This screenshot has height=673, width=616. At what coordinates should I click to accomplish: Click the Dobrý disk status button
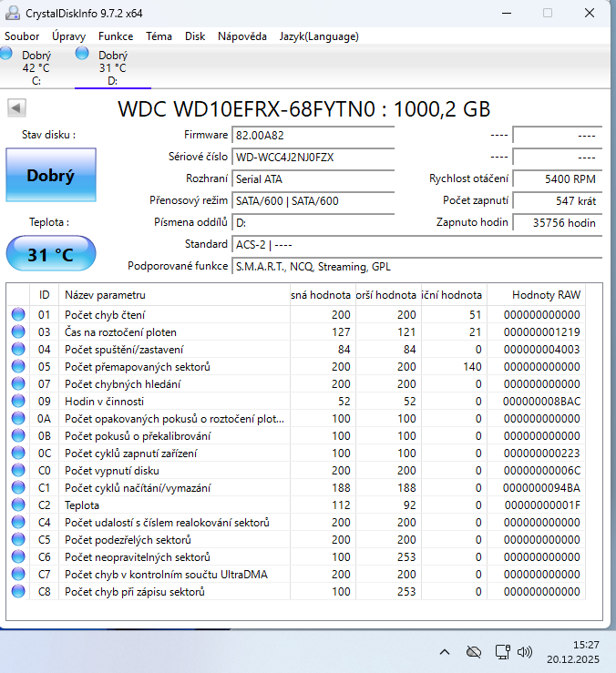click(50, 176)
